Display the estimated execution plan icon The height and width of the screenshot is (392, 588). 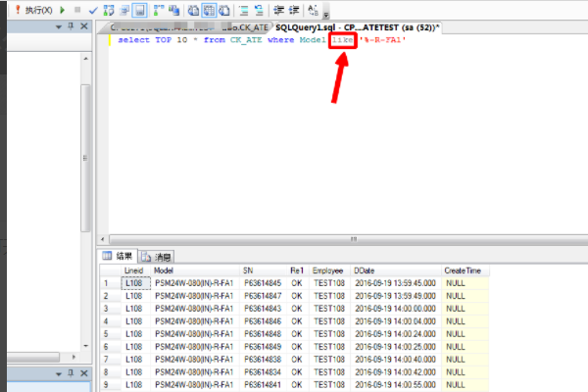pyautogui.click(x=109, y=11)
